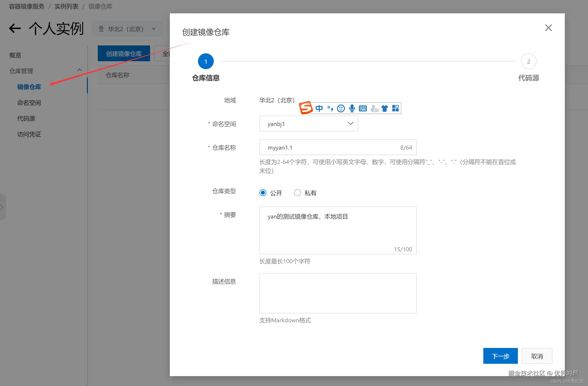
Task: Open the Sogou toolbox grid icon
Action: tap(395, 108)
